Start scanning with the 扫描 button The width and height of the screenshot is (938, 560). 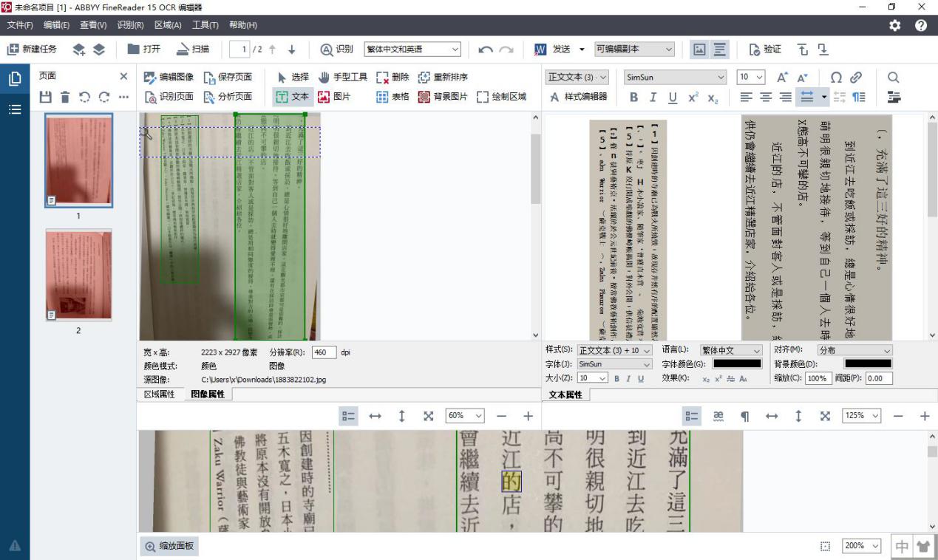(x=193, y=49)
